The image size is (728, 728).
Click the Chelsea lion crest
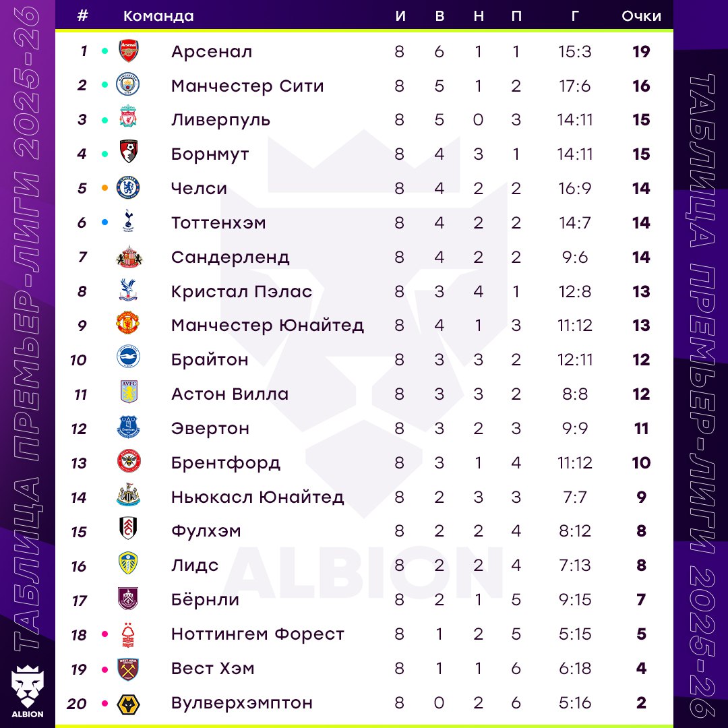tap(128, 188)
